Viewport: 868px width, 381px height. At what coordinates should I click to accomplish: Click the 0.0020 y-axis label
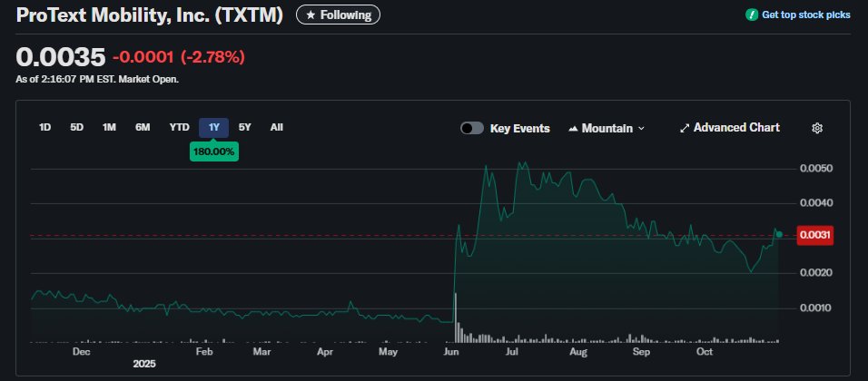814,273
